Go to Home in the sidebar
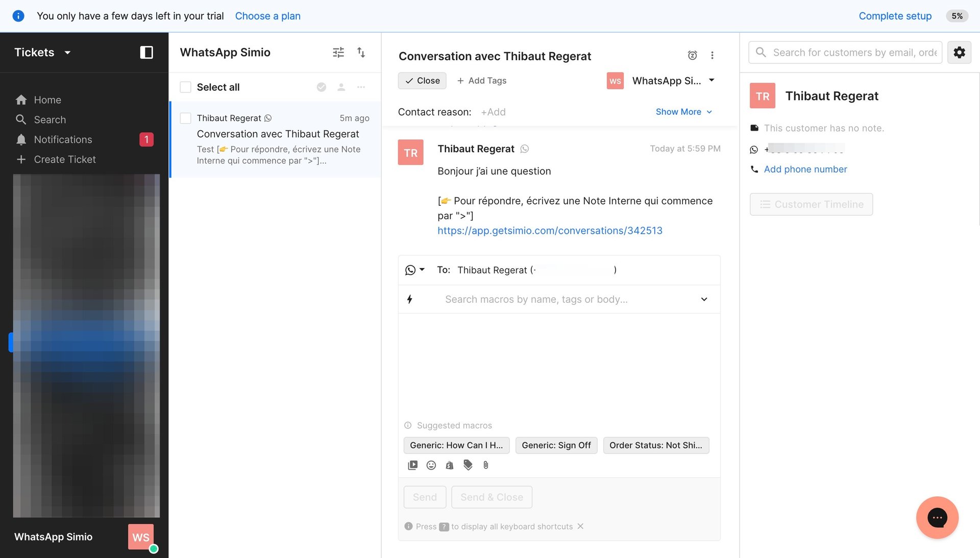This screenshot has width=980, height=558. [47, 100]
